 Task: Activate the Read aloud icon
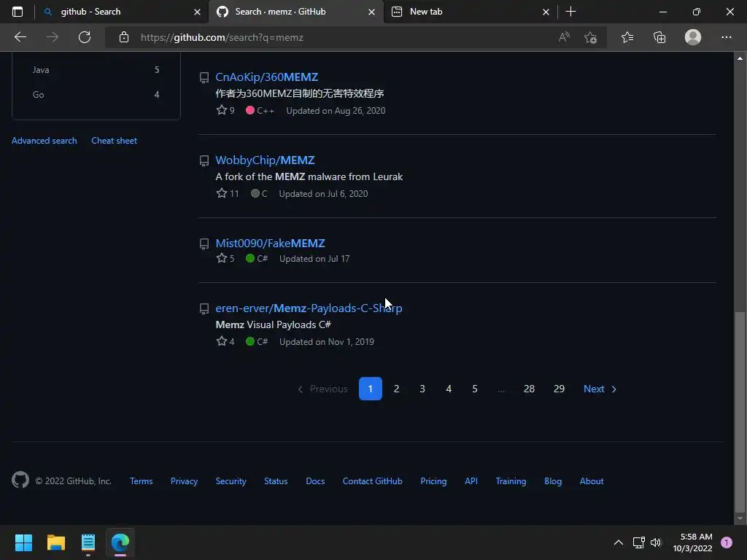564,37
